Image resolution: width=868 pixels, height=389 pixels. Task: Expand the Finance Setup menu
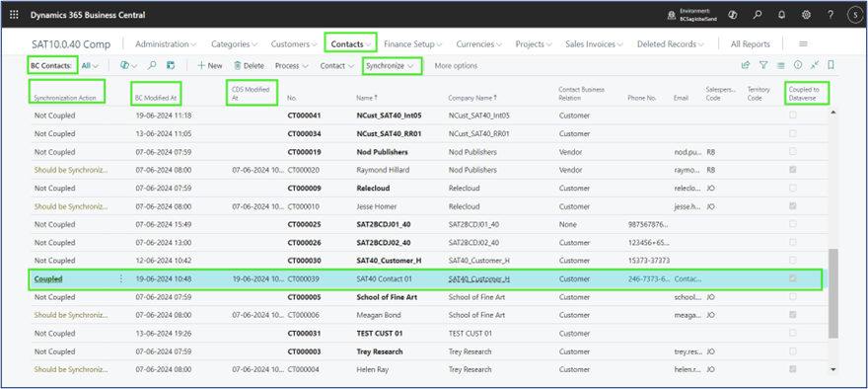[x=412, y=43]
